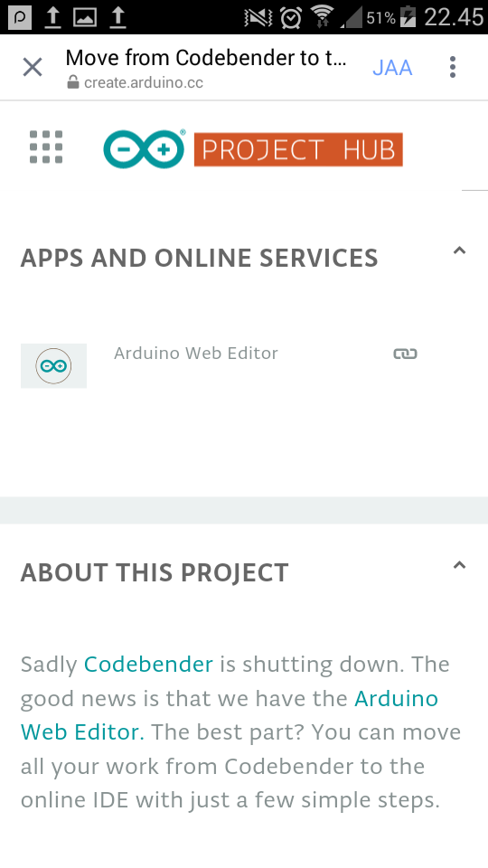Open the three-dot overflow menu
This screenshot has height=868, width=488.
pos(453,67)
